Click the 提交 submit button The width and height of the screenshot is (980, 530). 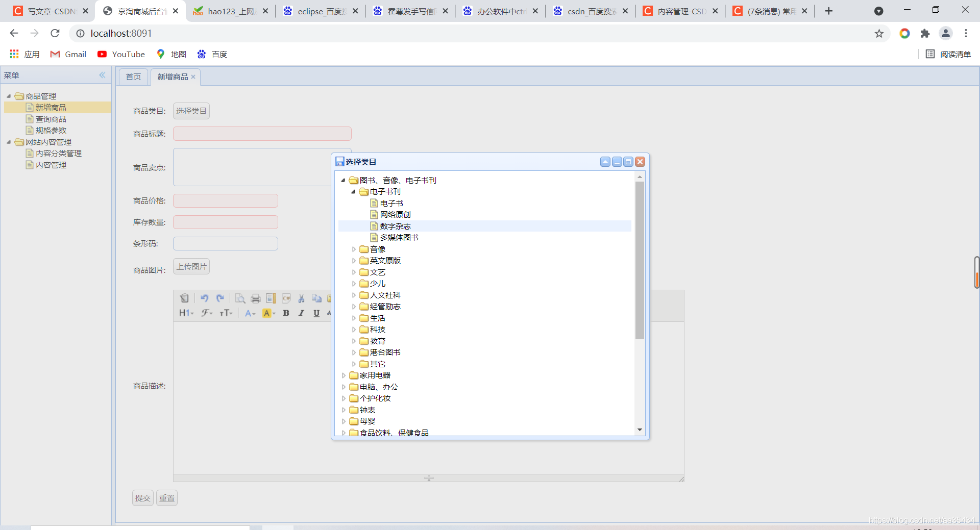coord(143,498)
